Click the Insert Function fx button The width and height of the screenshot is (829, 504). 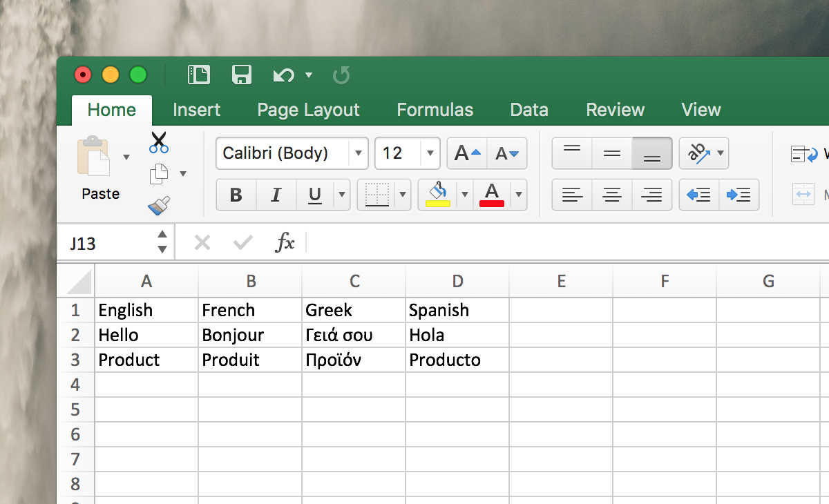pos(285,242)
